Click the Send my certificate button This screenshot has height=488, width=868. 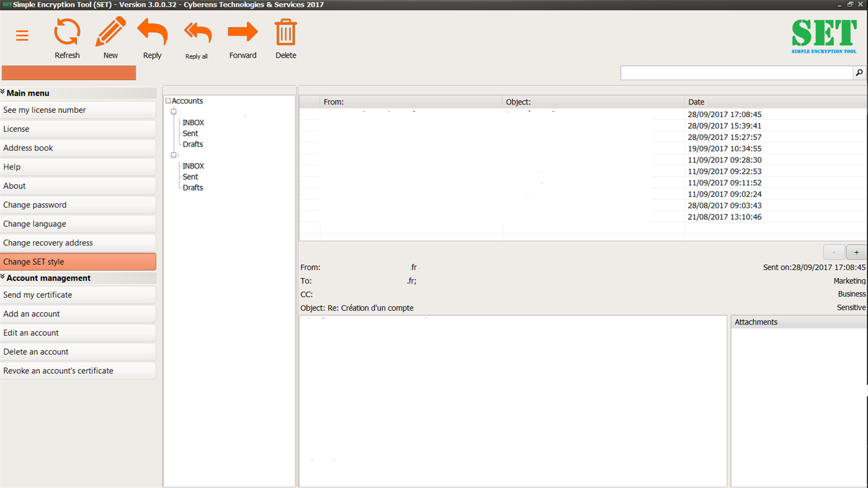pyautogui.click(x=78, y=295)
